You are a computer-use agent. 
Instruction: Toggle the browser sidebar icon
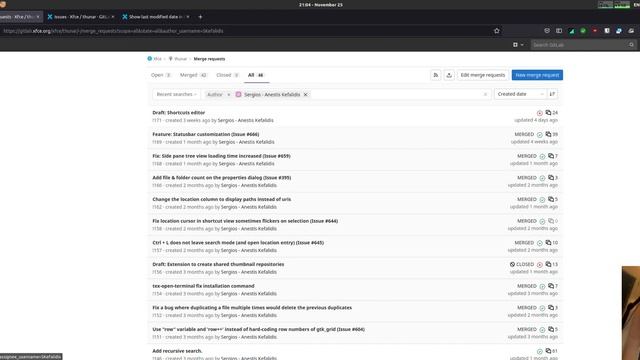pyautogui.click(x=559, y=31)
